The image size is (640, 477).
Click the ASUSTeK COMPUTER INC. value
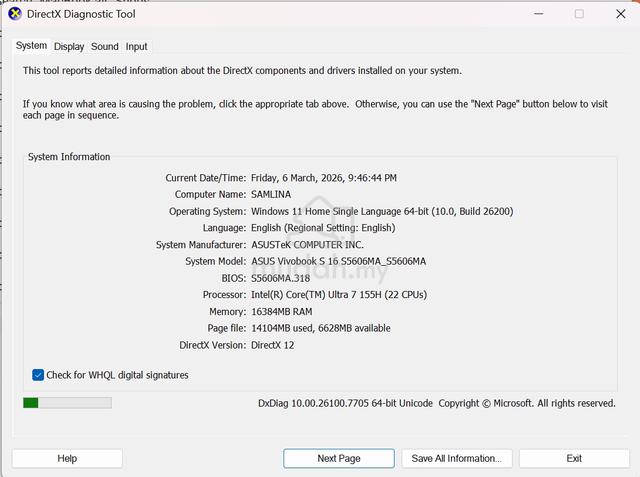point(307,245)
